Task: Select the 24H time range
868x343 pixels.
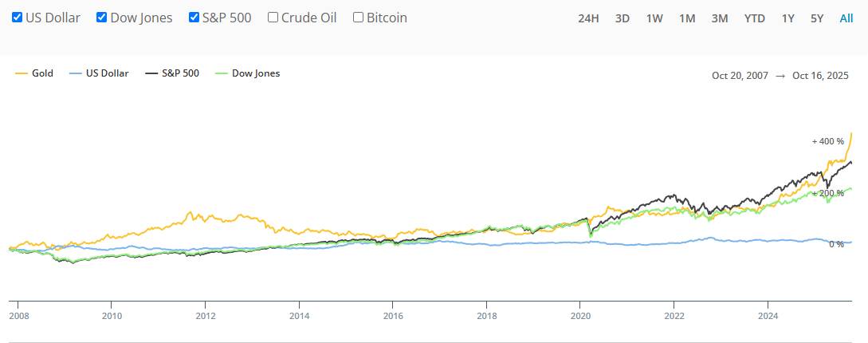Action: point(588,18)
